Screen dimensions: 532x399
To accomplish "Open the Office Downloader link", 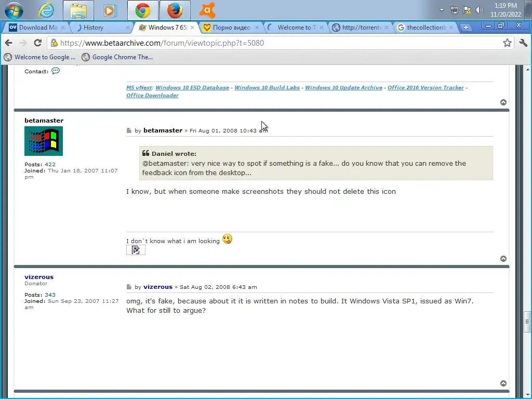I will [152, 96].
